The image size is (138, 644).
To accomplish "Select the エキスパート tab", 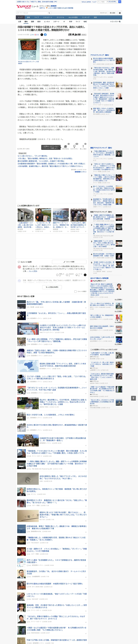I will click(48, 17).
